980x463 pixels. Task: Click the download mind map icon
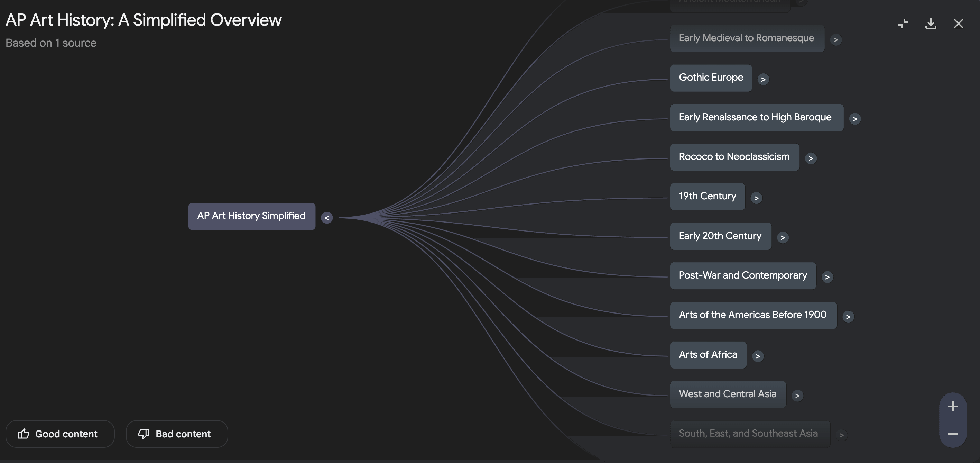coord(931,24)
